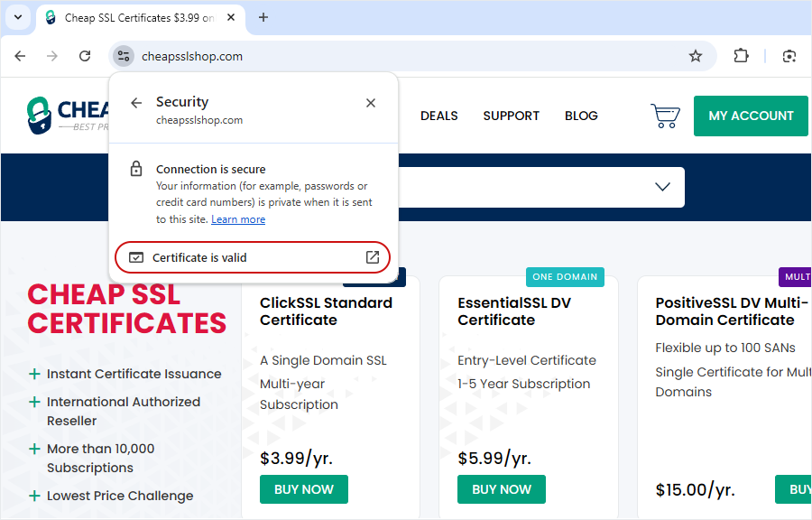Click the Google Lens screenshot search icon
This screenshot has width=812, height=520.
pyautogui.click(x=789, y=56)
